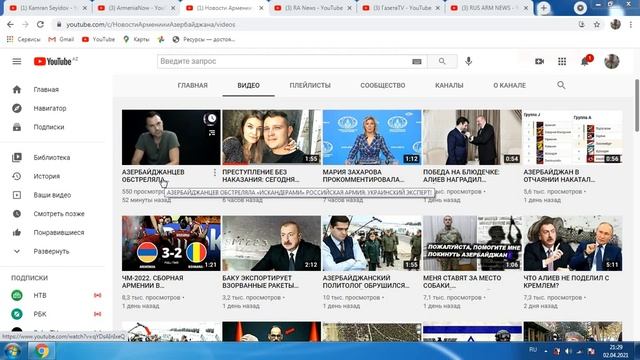Screen dimensions: 640x360
Task: Open the YouTube hamburger guide menu
Action: tap(17, 61)
